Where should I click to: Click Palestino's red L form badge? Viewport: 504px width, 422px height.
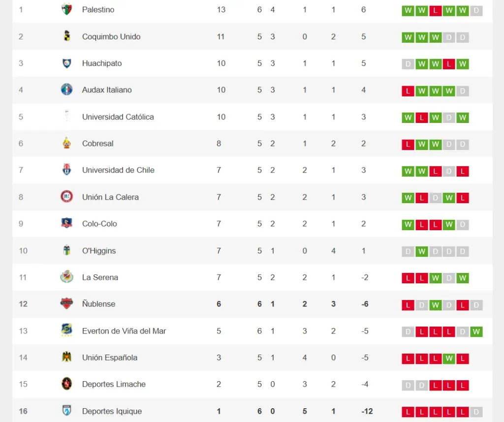(435, 11)
